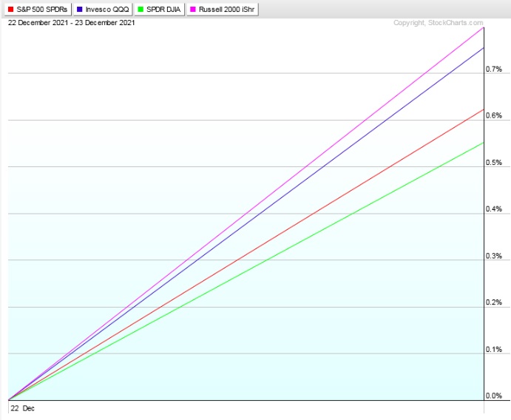Click the 0.5% axis label
This screenshot has height=420, width=511.
(494, 163)
